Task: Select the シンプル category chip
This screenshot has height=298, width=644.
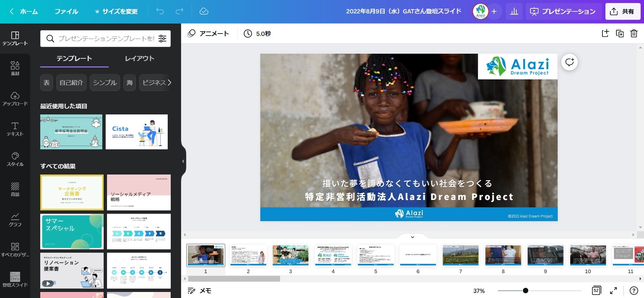Action: click(x=105, y=83)
